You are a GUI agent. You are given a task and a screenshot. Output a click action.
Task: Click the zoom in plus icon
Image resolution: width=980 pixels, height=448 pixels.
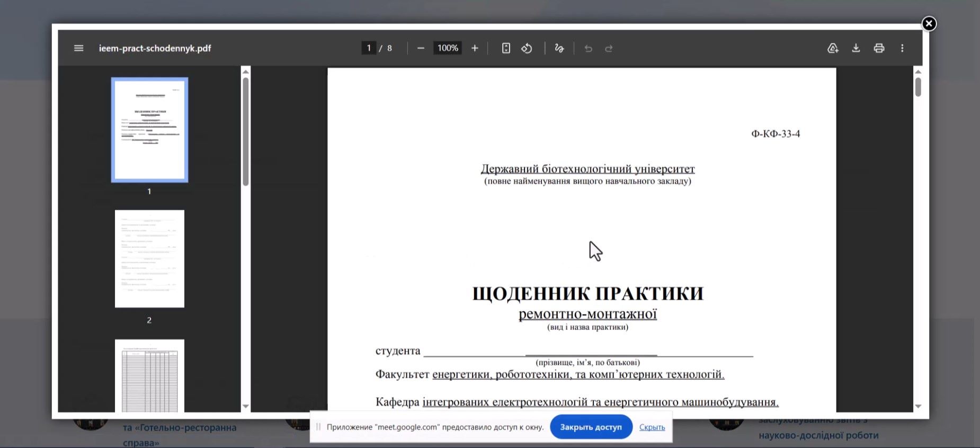pos(475,48)
